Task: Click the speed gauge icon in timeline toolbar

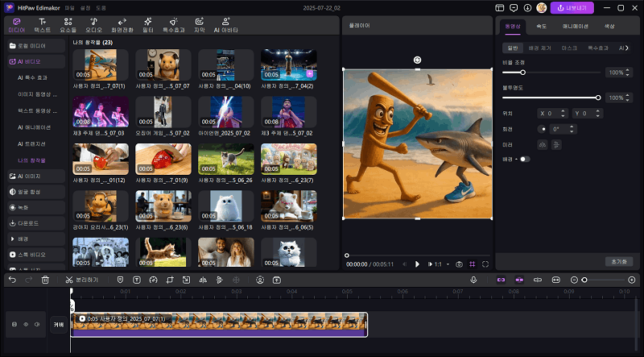Action: 153,280
